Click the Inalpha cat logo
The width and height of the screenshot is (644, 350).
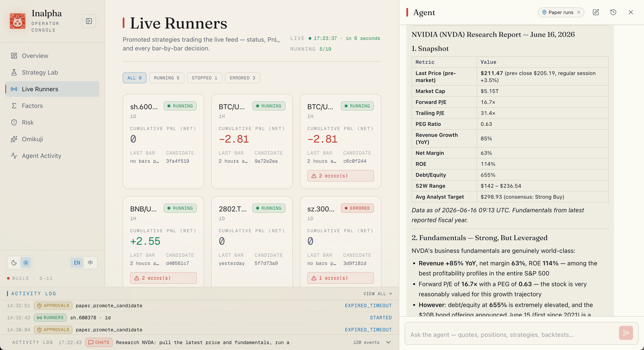point(17,21)
